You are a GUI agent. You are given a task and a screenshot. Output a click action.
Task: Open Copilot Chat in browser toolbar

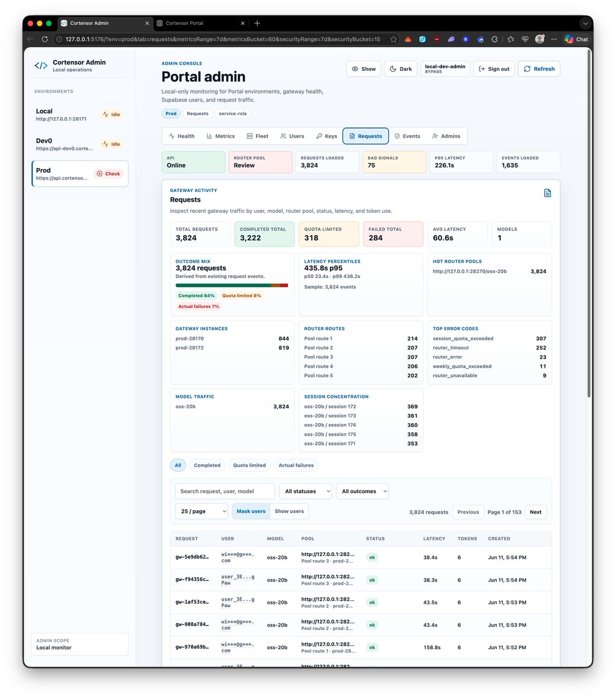576,39
